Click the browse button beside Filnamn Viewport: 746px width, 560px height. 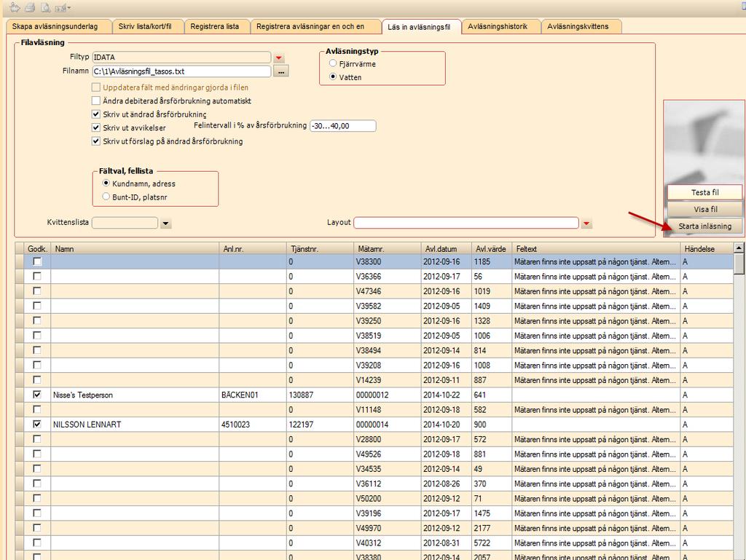coord(281,71)
